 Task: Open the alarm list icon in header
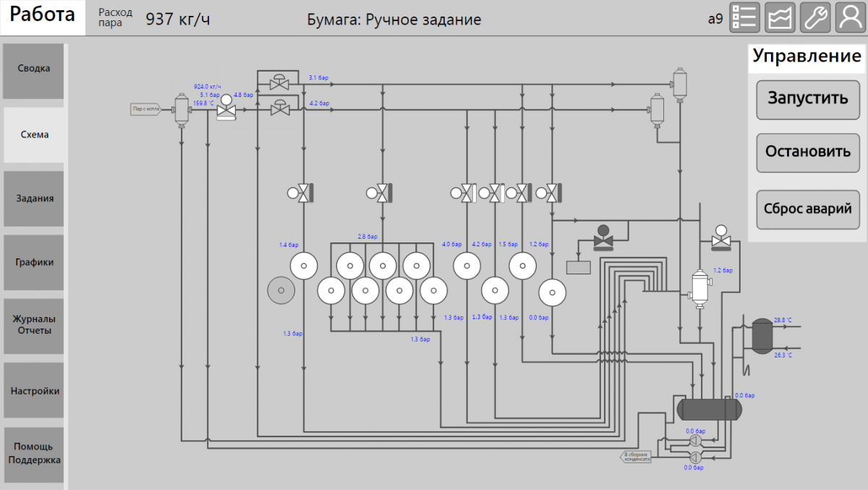[x=744, y=18]
